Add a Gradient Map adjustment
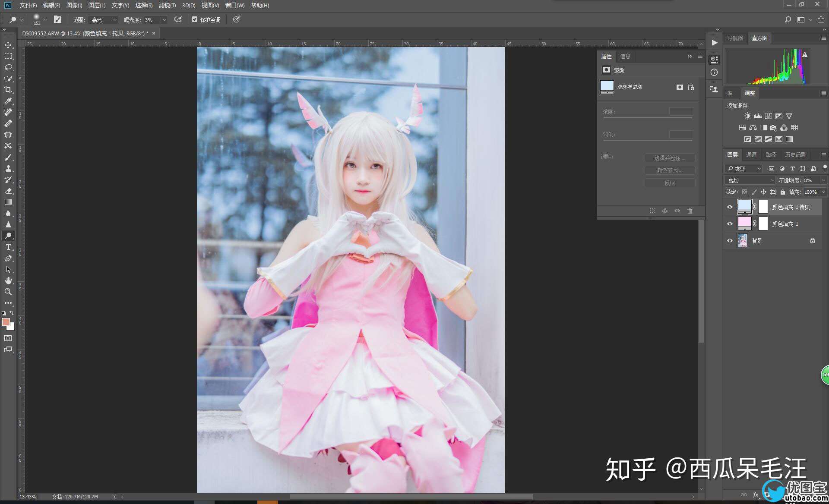 pos(789,139)
